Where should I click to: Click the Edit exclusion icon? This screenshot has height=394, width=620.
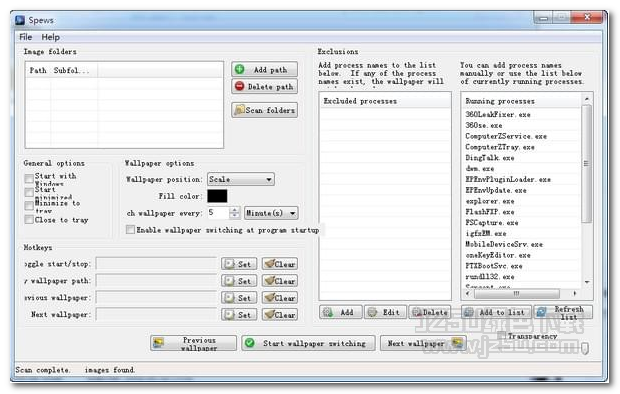pos(372,312)
